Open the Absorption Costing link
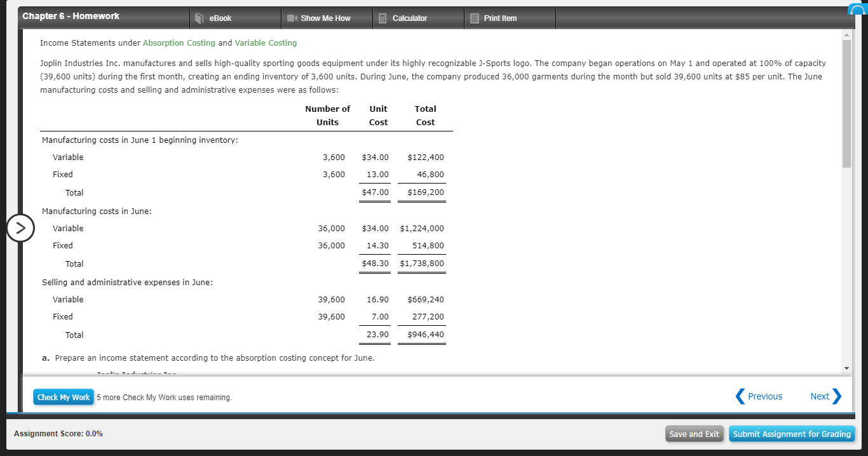 pos(179,43)
